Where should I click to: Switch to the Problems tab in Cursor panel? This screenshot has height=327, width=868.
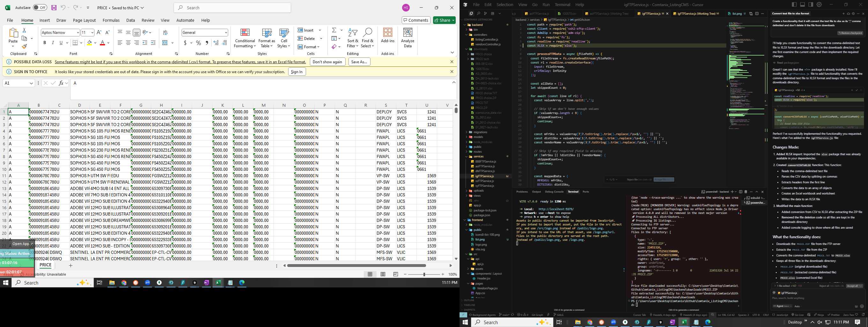point(522,192)
